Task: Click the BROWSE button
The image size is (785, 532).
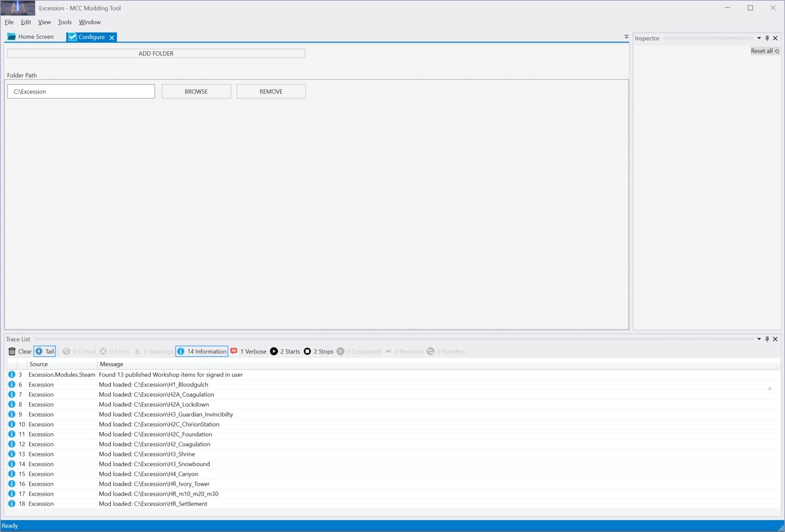Action: pyautogui.click(x=196, y=91)
